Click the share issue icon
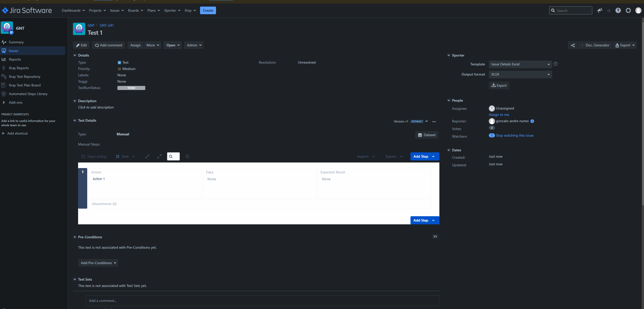Image resolution: width=644 pixels, height=309 pixels. (x=573, y=45)
